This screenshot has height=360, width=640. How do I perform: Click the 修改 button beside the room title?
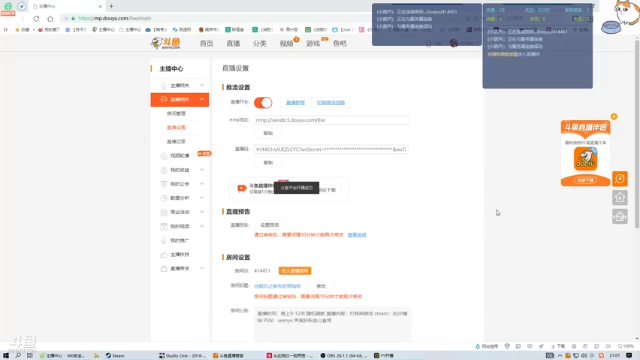tap(321, 286)
